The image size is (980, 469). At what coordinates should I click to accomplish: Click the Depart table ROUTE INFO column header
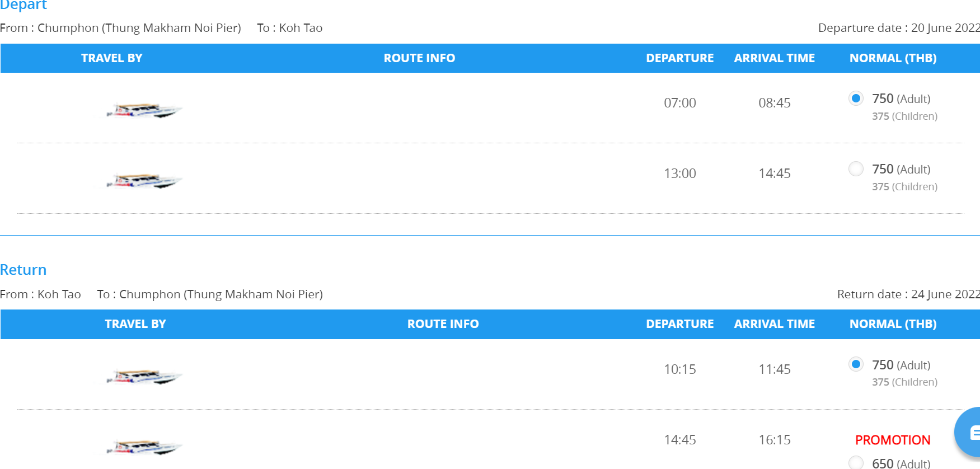point(419,58)
